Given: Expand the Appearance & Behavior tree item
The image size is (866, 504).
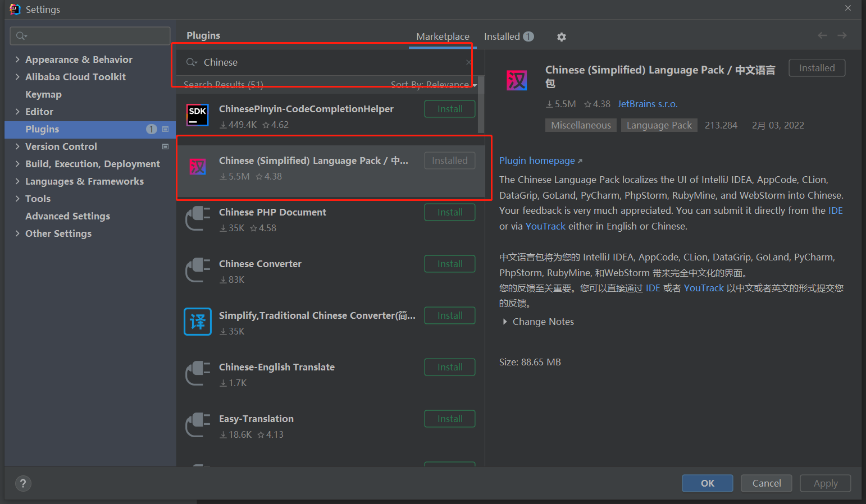Looking at the screenshot, I should point(16,59).
